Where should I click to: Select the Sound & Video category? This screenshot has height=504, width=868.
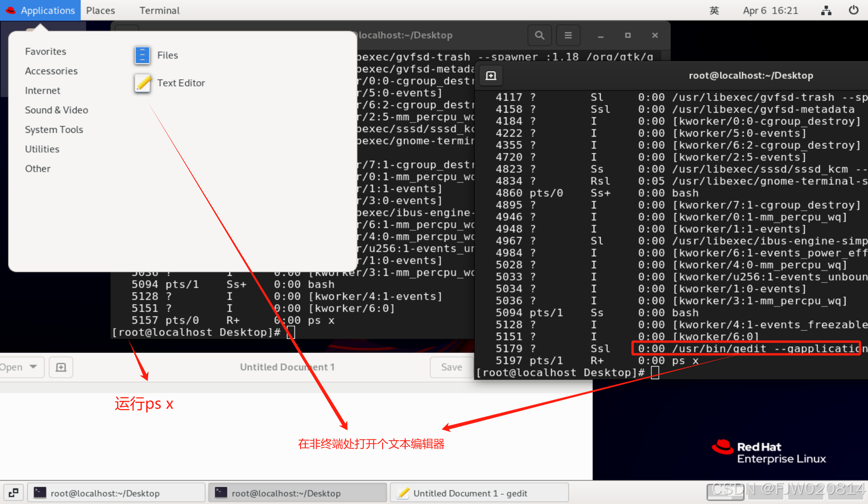click(56, 110)
